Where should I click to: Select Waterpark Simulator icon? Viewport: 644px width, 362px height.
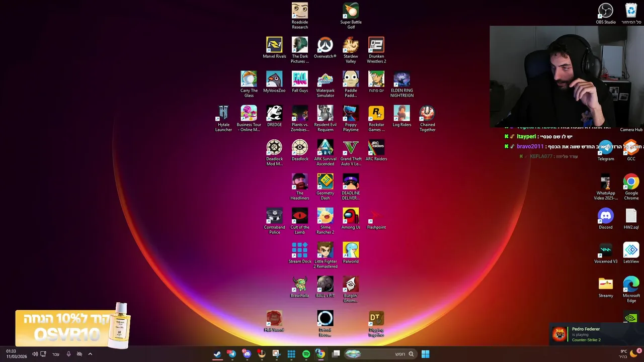point(325,84)
